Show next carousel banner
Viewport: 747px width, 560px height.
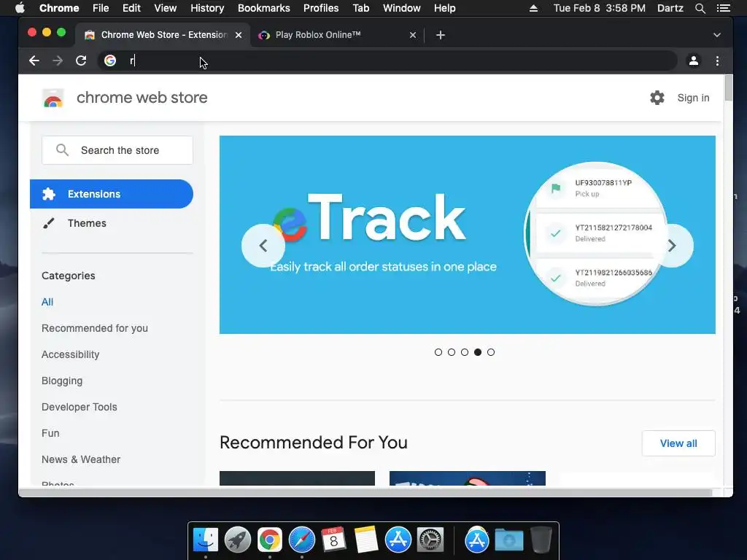coord(672,245)
